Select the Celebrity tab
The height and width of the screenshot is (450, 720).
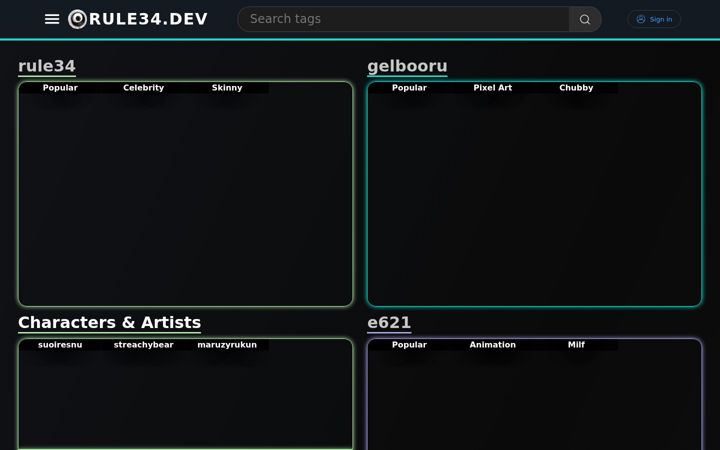[x=144, y=88]
